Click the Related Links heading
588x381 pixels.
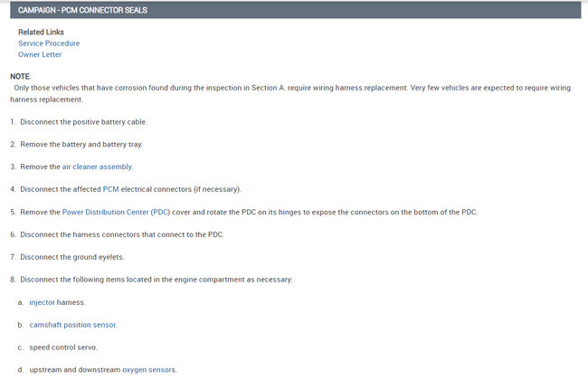tap(41, 33)
